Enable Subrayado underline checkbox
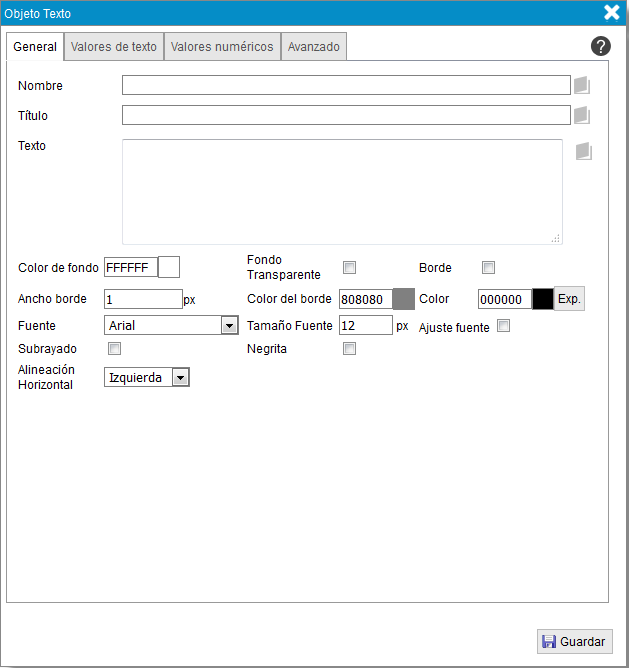Viewport: 629px width, 668px height. pos(114,349)
